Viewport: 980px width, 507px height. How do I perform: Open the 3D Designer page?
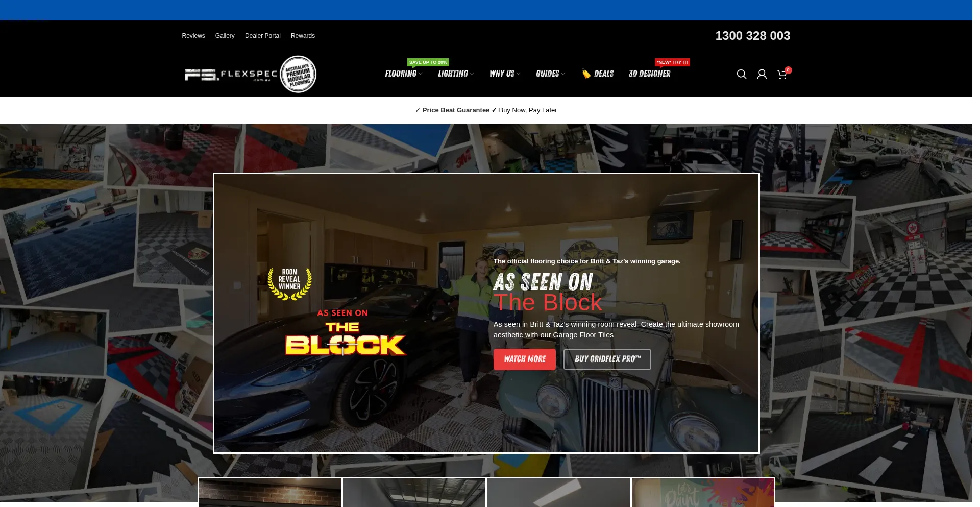click(x=649, y=74)
